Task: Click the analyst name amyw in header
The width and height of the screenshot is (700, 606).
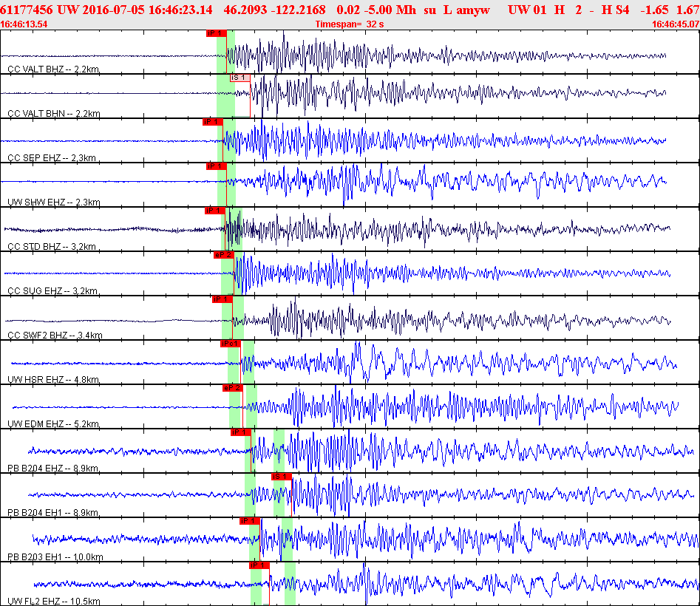Action: [x=473, y=10]
